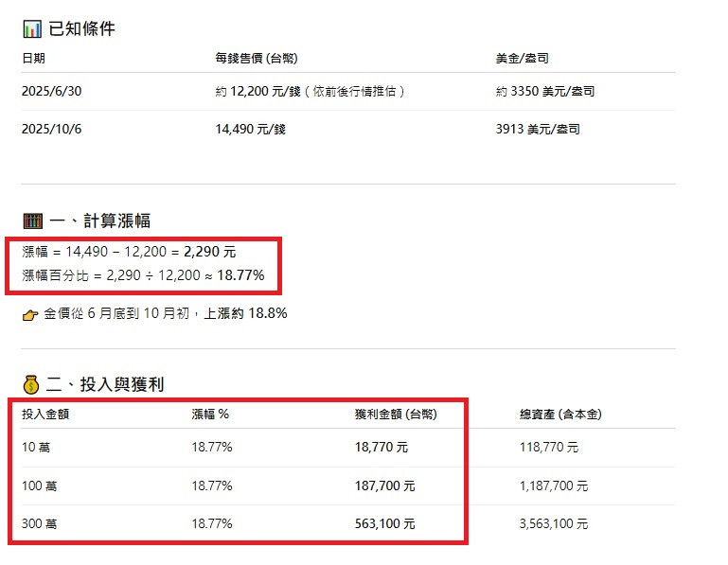Viewport: 728px width, 565px height.
Task: Select the 563,100 元 profit cell
Action: tap(384, 523)
